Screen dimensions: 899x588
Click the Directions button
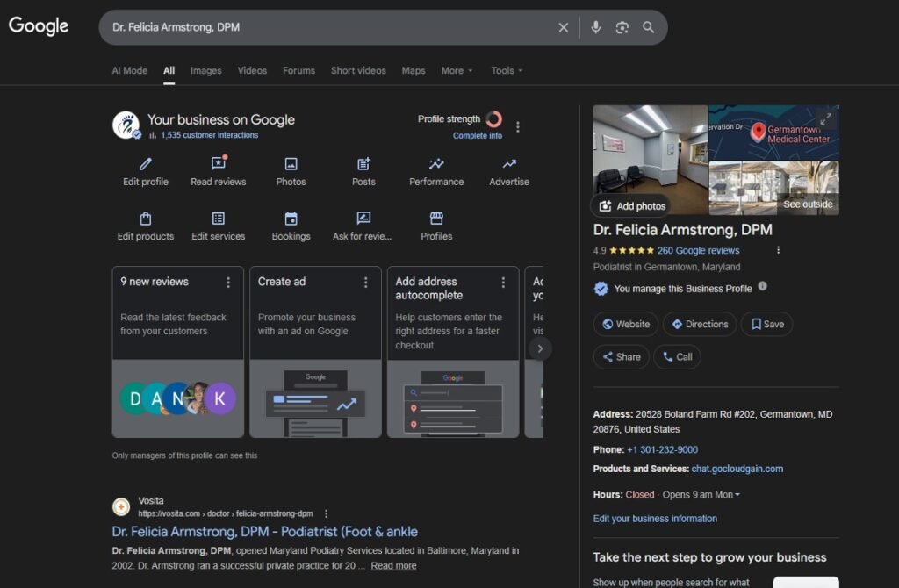point(700,324)
